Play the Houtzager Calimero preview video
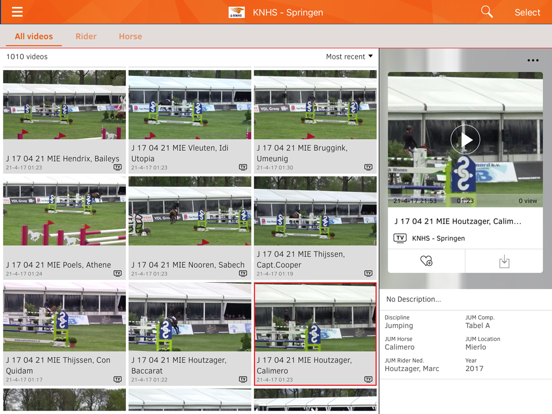The width and height of the screenshot is (552, 414). [465, 140]
